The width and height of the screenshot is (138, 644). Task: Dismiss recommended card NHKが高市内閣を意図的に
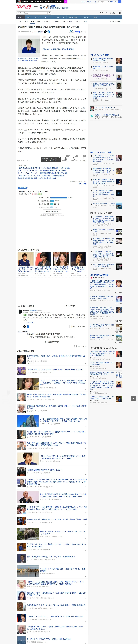[x=50, y=276]
